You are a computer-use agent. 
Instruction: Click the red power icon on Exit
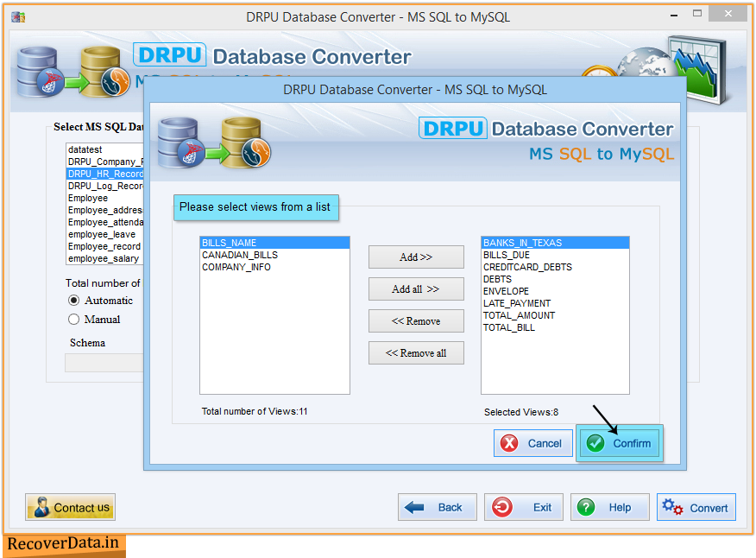[x=502, y=507]
